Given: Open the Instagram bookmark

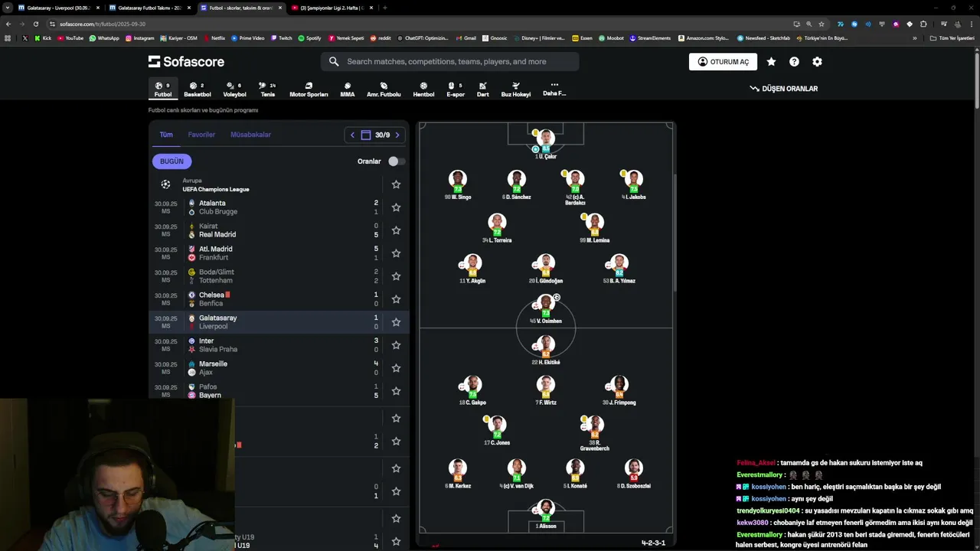Looking at the screenshot, I should (x=139, y=37).
